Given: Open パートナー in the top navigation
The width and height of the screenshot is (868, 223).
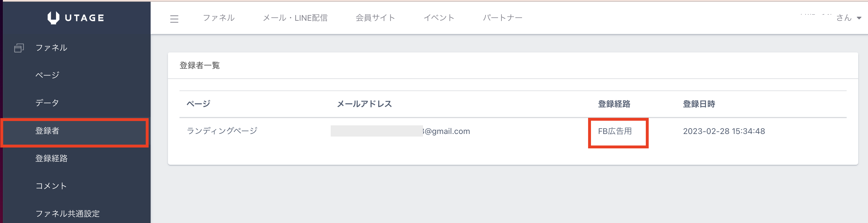Looking at the screenshot, I should pos(502,18).
